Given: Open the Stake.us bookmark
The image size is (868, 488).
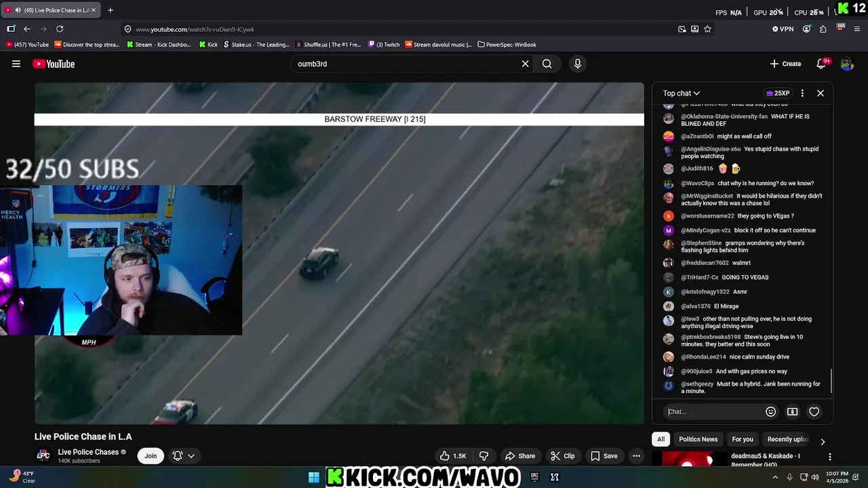Looking at the screenshot, I should 256,45.
